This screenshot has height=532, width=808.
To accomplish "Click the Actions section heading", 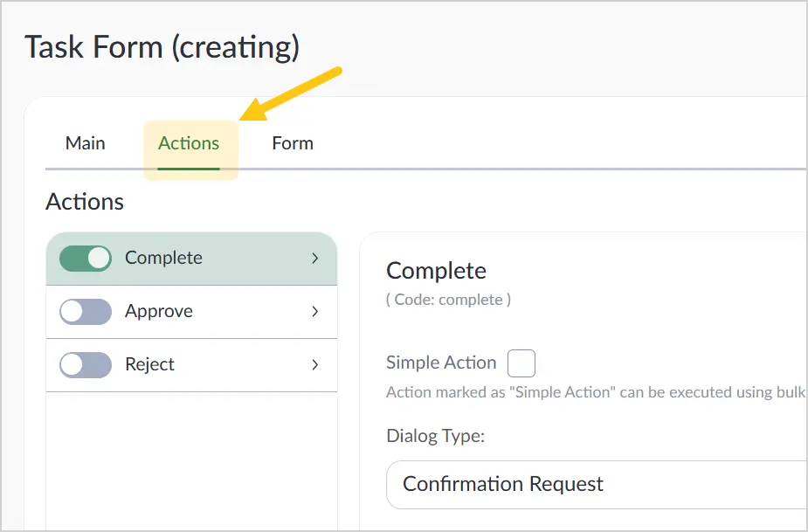I will [85, 202].
